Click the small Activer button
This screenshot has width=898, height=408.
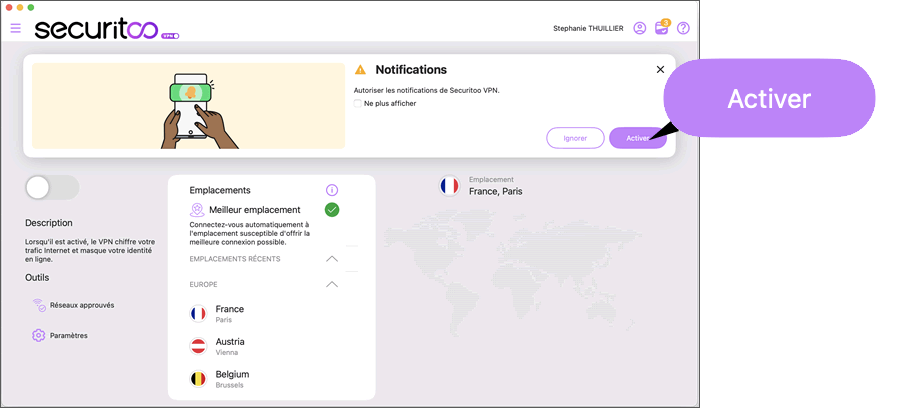637,138
